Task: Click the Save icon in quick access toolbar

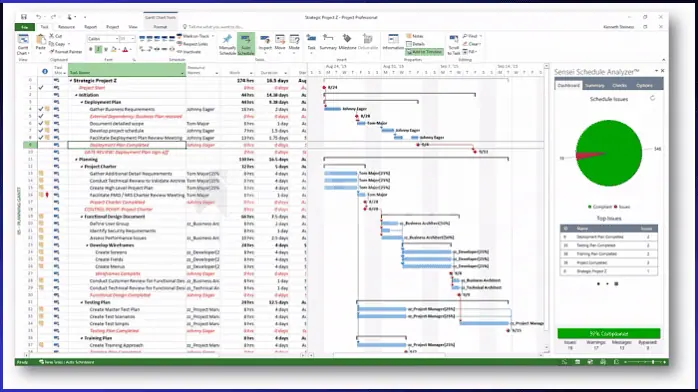Action: tap(24, 17)
